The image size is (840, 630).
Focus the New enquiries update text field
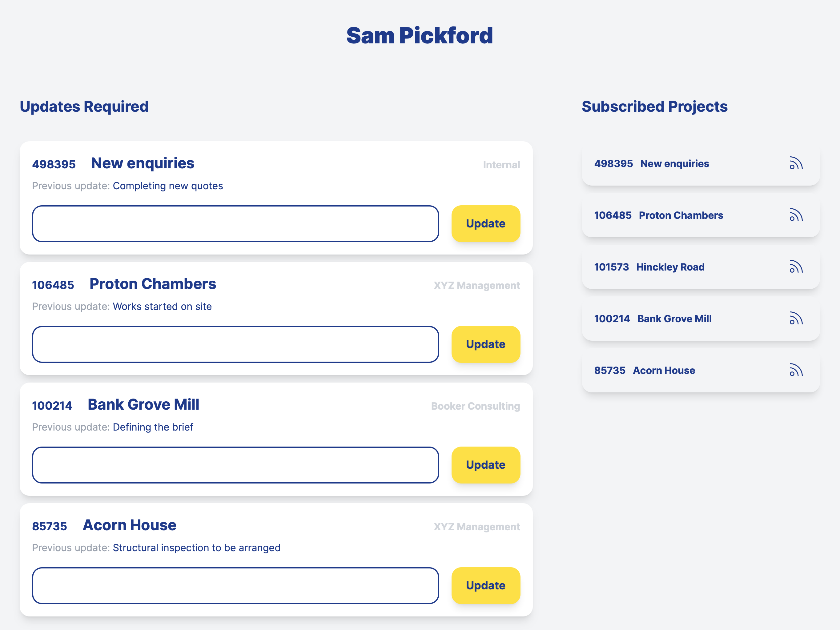[x=235, y=224]
